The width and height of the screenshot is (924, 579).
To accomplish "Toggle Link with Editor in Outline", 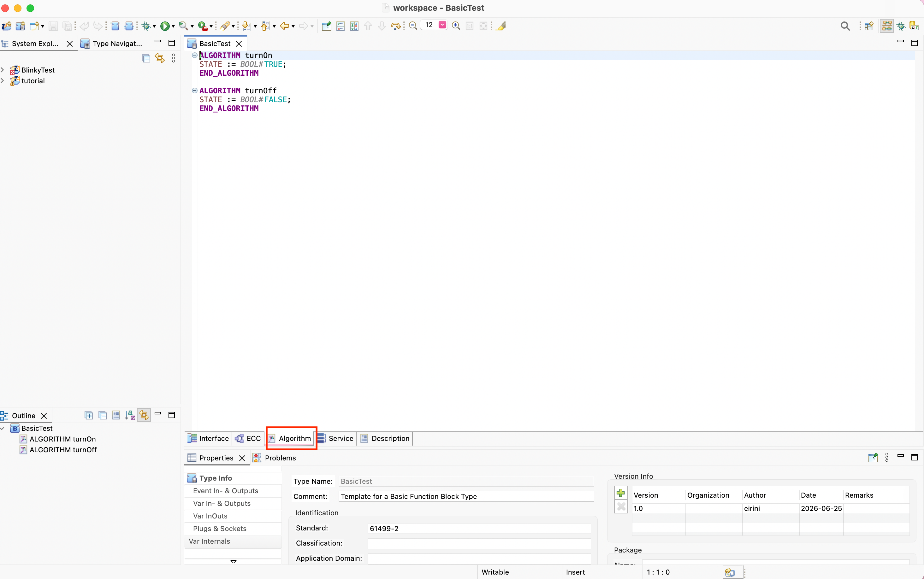I will pos(144,416).
